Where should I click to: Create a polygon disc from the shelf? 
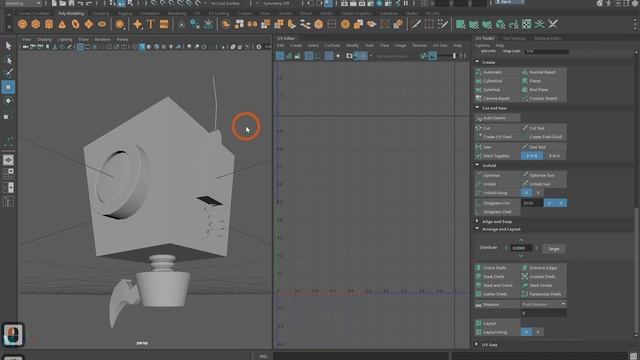pos(102,24)
